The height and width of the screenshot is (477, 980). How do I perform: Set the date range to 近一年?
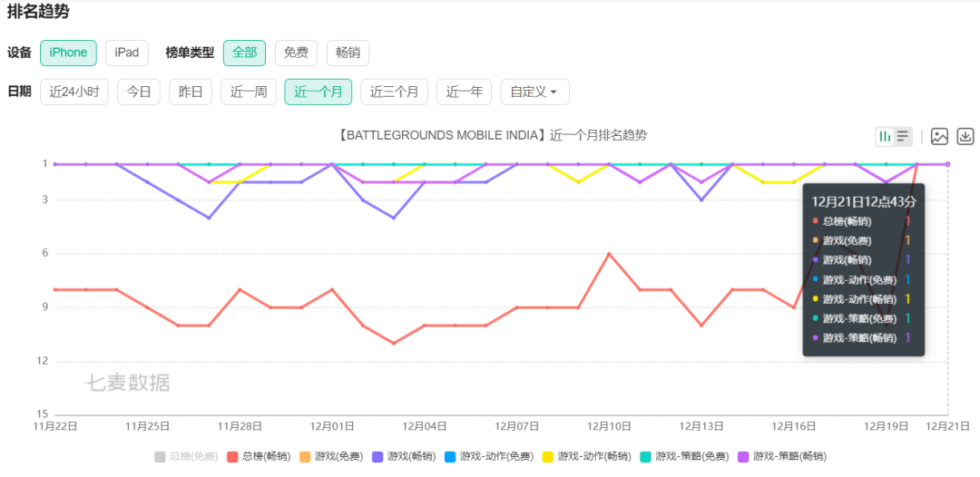(x=465, y=92)
